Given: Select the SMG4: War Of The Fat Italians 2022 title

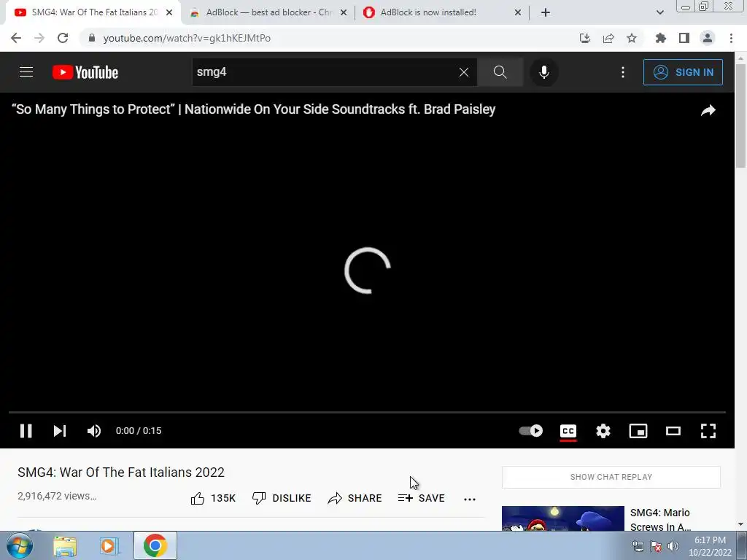Looking at the screenshot, I should pyautogui.click(x=121, y=472).
